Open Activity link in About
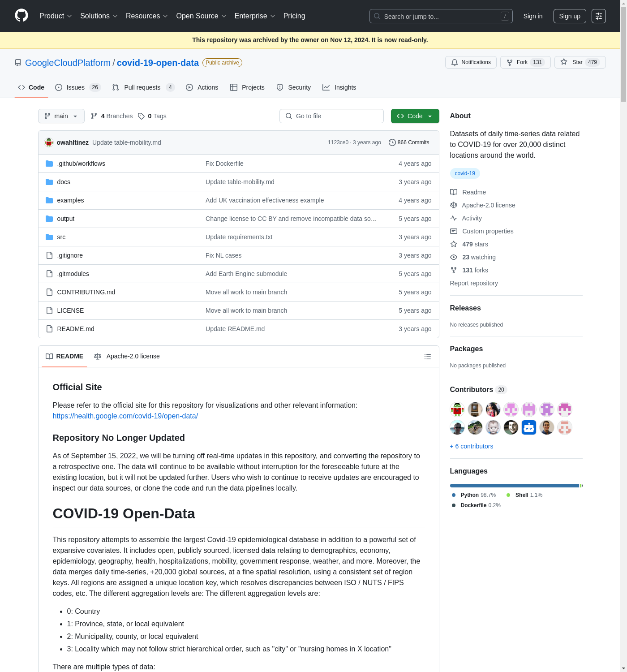This screenshot has width=627, height=672. coord(466,218)
